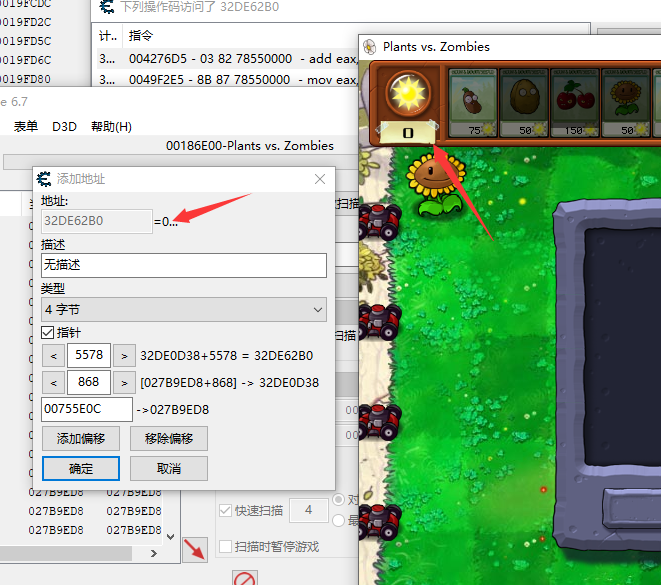Screen dimensions: 661x585
Task: Click the fast scan alignment value 4 field
Action: point(309,510)
